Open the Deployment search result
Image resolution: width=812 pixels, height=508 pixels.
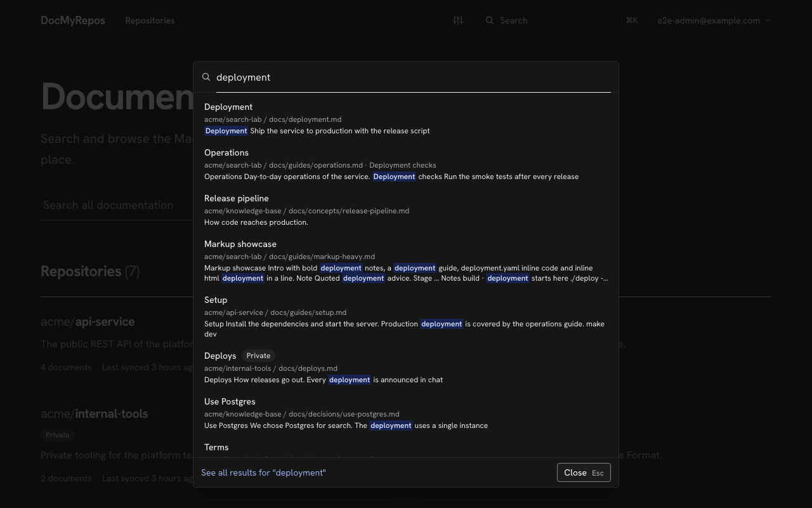pyautogui.click(x=406, y=119)
